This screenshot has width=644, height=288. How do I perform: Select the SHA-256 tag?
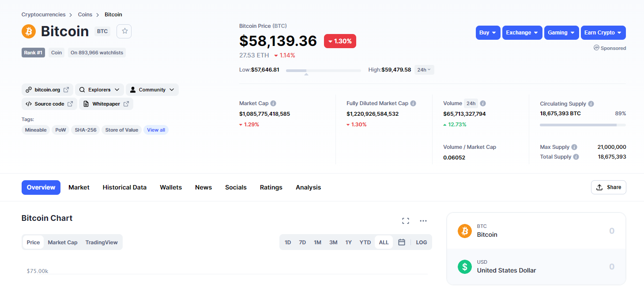tap(86, 130)
